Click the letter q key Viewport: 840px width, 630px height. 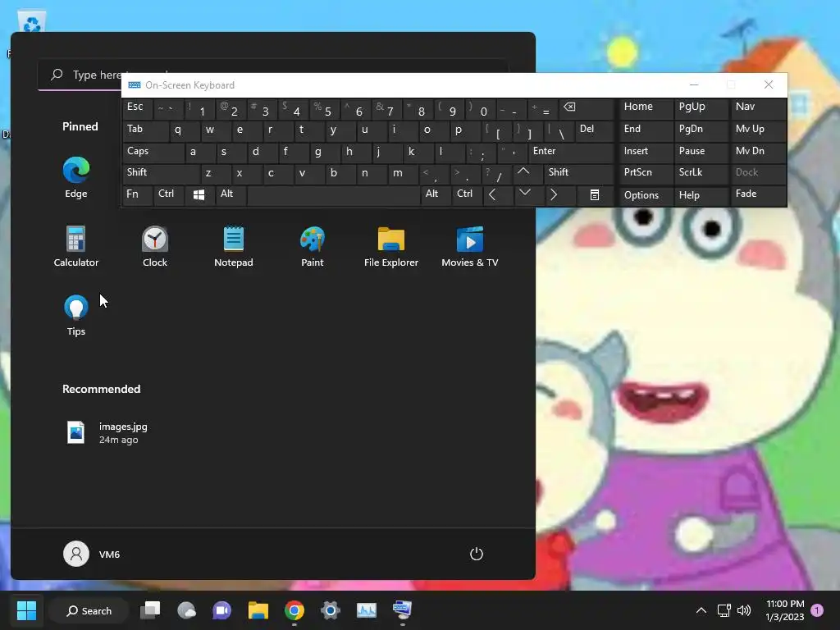(x=185, y=130)
